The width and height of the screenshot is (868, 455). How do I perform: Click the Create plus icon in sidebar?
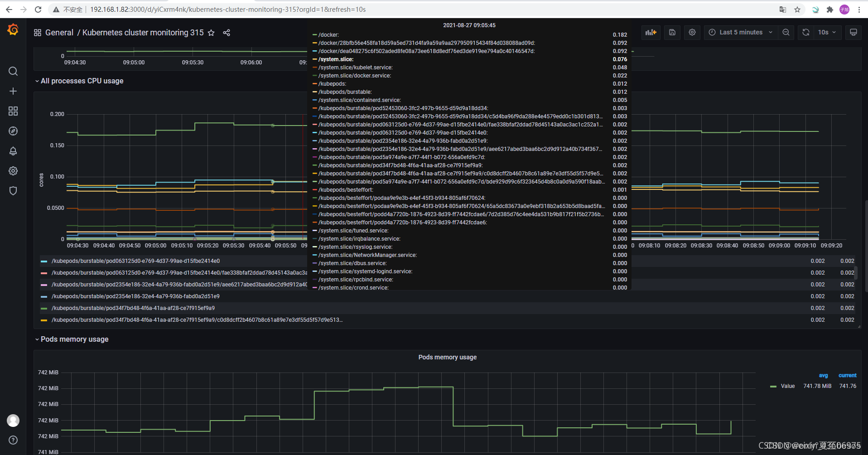pos(13,91)
